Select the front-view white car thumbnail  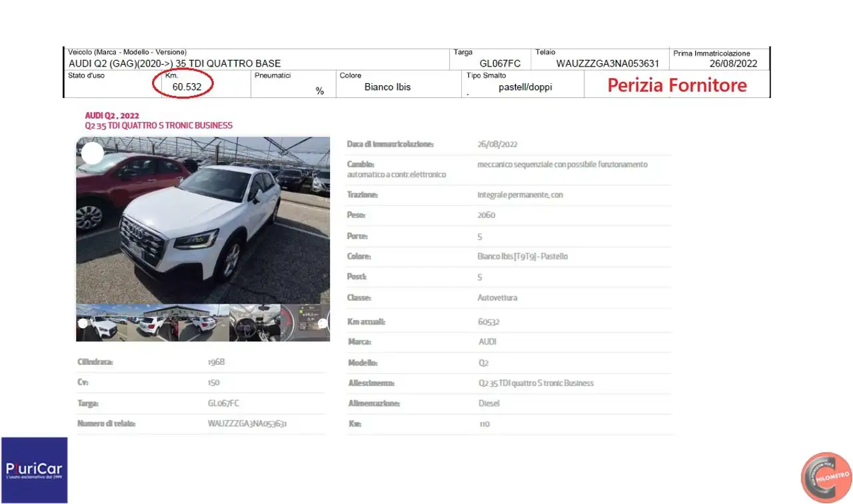101,323
